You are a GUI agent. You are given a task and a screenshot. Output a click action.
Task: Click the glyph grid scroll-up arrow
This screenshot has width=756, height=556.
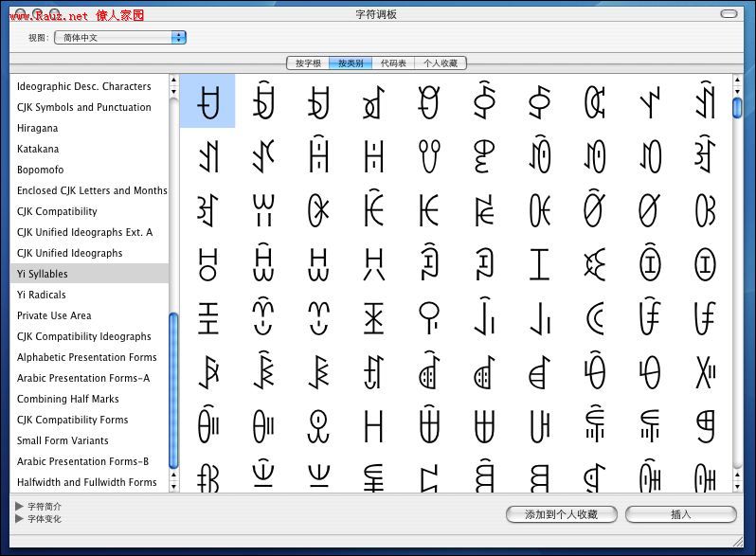click(737, 81)
